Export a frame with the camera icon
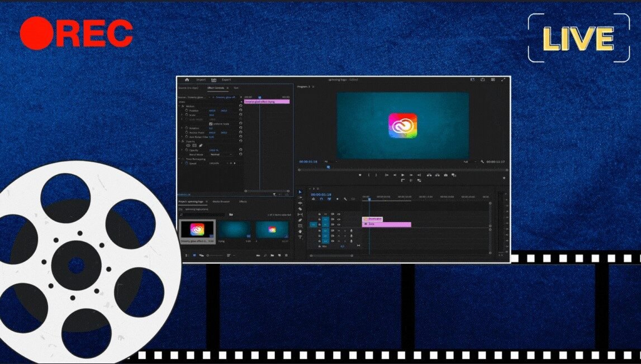 coord(445,175)
